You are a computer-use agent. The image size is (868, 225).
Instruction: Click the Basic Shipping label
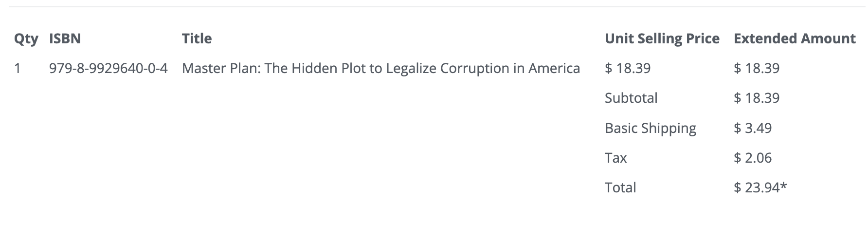click(650, 129)
